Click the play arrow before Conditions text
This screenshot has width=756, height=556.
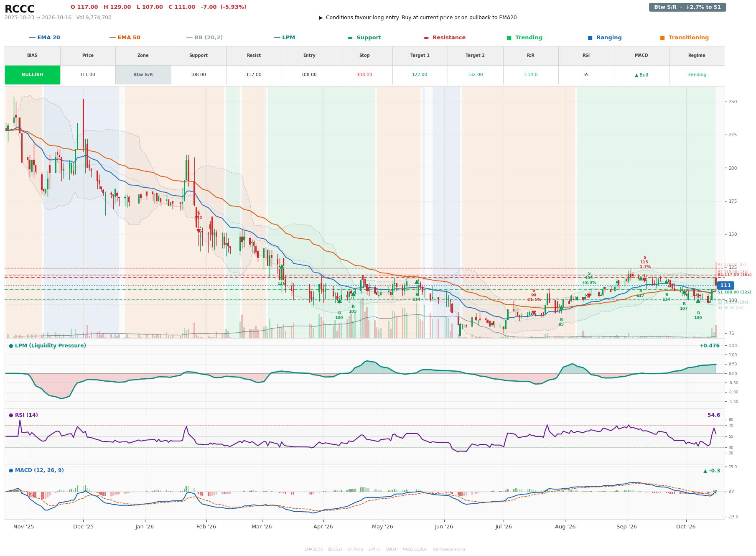(x=321, y=18)
